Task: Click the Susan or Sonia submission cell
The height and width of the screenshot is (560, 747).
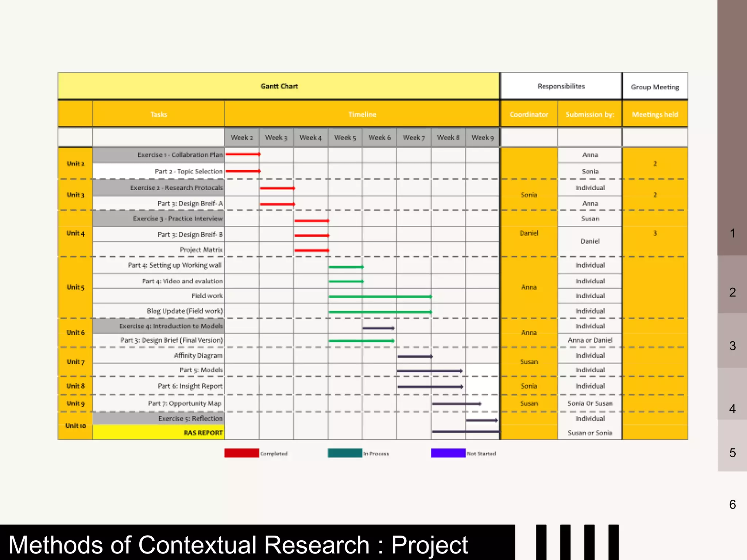Action: coord(590,432)
